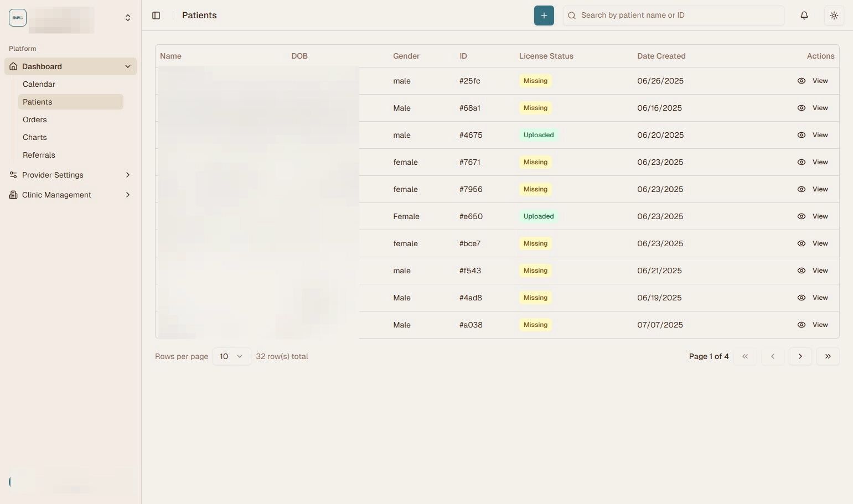Click the Uploaded badge for #4675
This screenshot has width=853, height=504.
(539, 135)
